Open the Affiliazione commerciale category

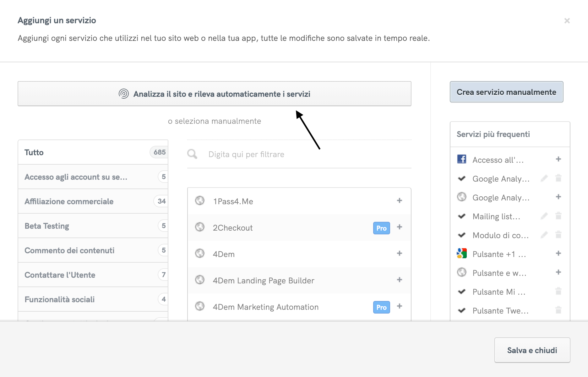(x=93, y=201)
